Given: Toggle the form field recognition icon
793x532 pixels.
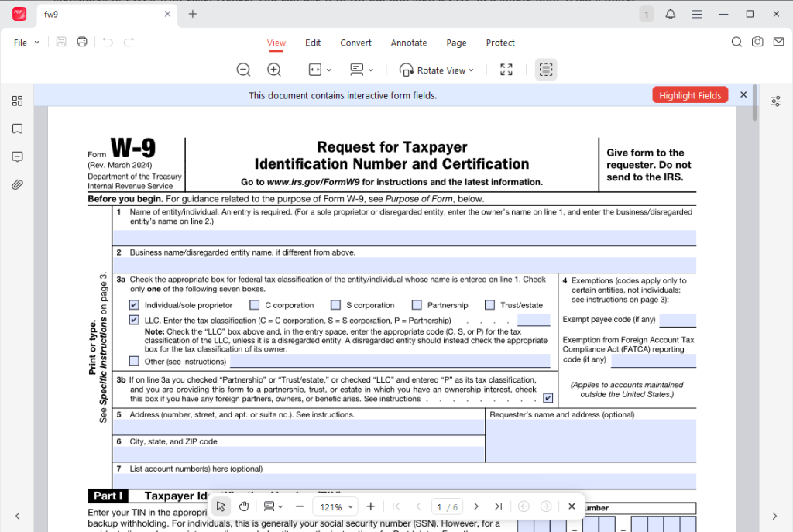Looking at the screenshot, I should 546,70.
